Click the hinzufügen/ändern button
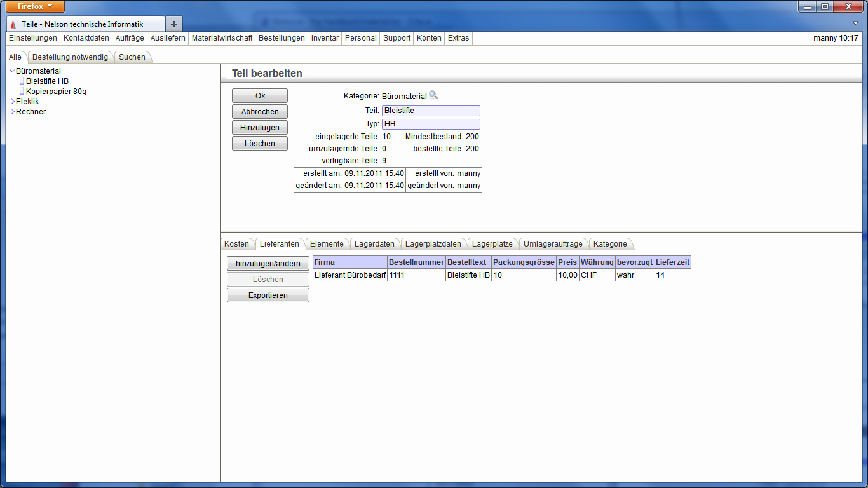This screenshot has width=868, height=488. click(268, 264)
